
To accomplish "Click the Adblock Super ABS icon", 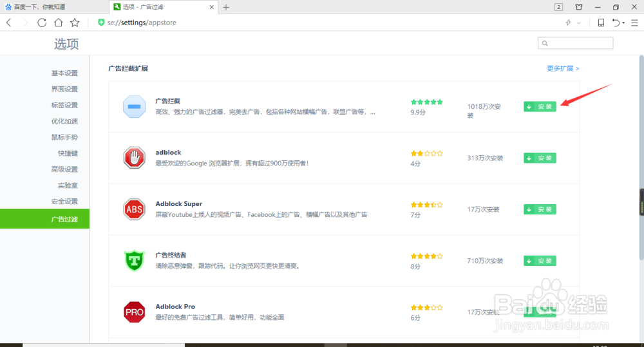I will click(x=135, y=209).
